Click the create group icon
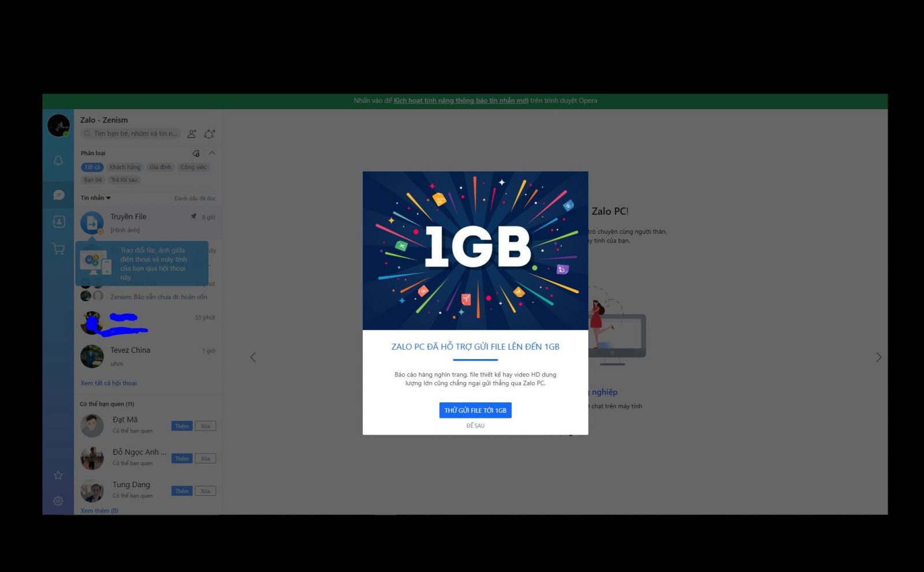Image resolution: width=924 pixels, height=572 pixels. (x=210, y=133)
